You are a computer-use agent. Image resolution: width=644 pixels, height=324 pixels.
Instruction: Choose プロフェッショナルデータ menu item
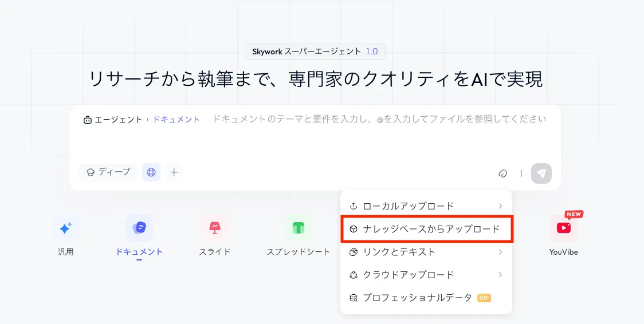point(417,298)
